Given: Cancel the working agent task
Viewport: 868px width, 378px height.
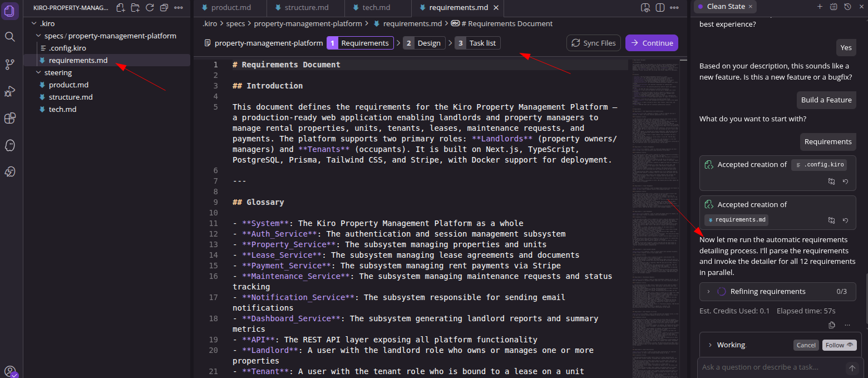Looking at the screenshot, I should (806, 345).
